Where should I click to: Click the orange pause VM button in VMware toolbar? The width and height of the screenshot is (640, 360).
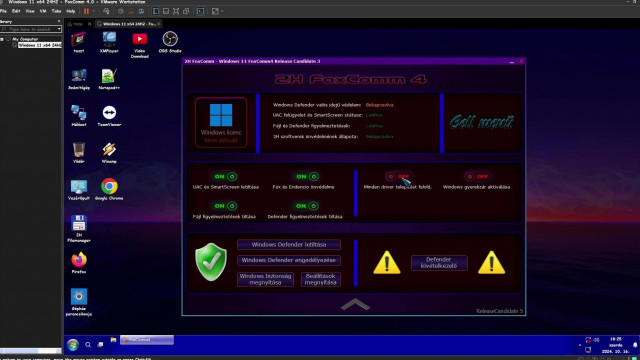coord(86,11)
